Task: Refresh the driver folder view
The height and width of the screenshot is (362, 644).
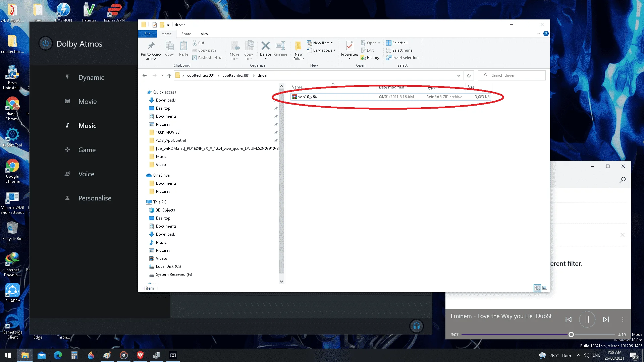Action: (x=469, y=75)
